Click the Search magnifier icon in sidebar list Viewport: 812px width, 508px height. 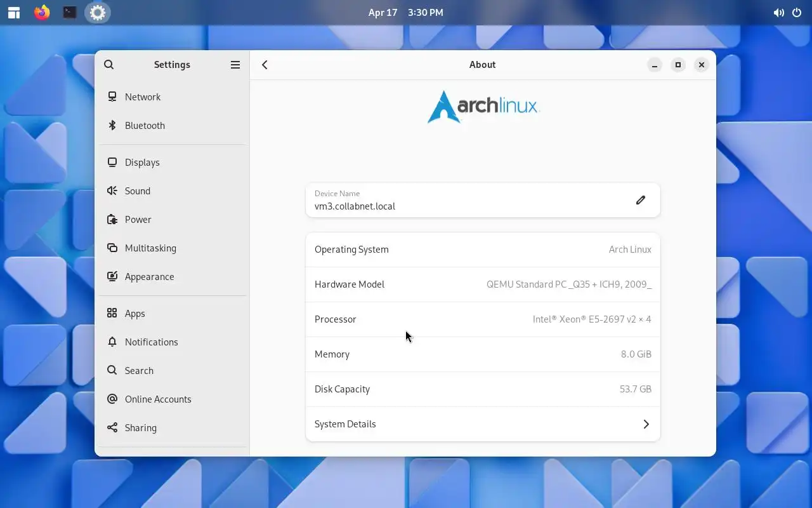[112, 370]
